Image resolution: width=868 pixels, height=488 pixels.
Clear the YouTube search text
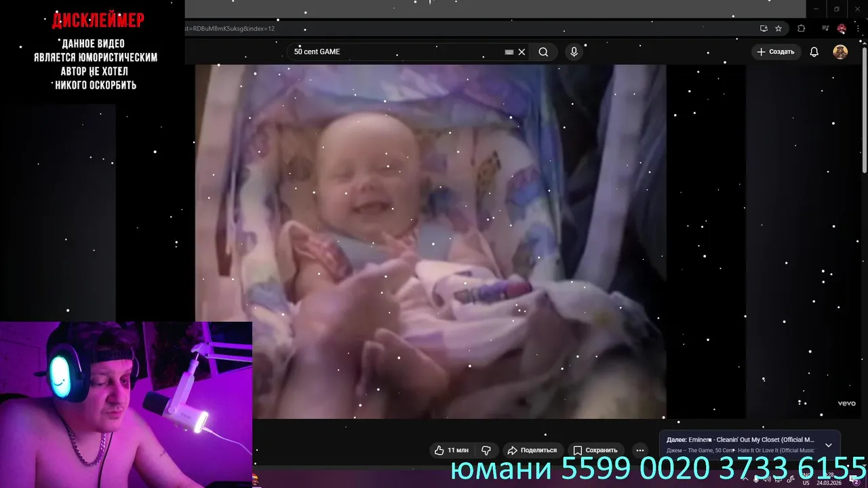tap(521, 52)
